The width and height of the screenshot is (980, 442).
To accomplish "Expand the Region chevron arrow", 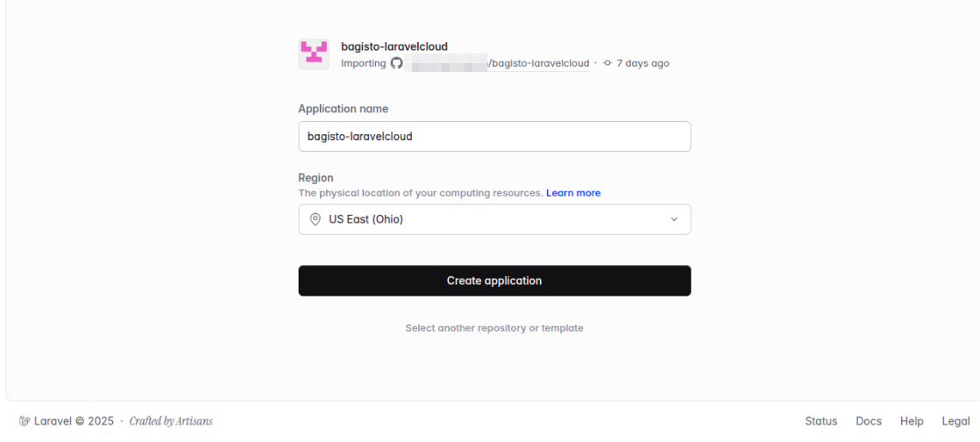I will point(674,219).
